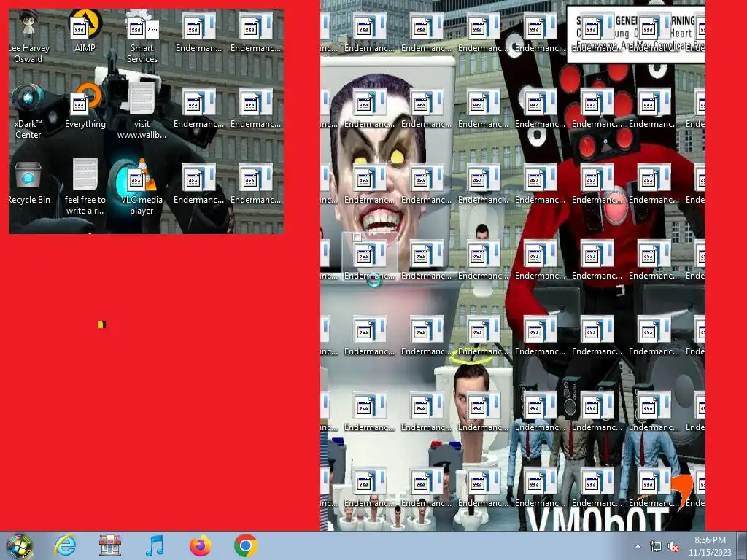The image size is (747, 560).
Task: Launch Internet Explorer from the taskbar
Action: pos(65,545)
